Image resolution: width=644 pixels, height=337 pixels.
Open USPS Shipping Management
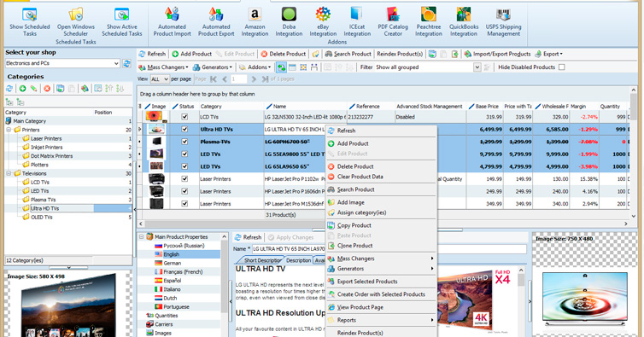[503, 22]
